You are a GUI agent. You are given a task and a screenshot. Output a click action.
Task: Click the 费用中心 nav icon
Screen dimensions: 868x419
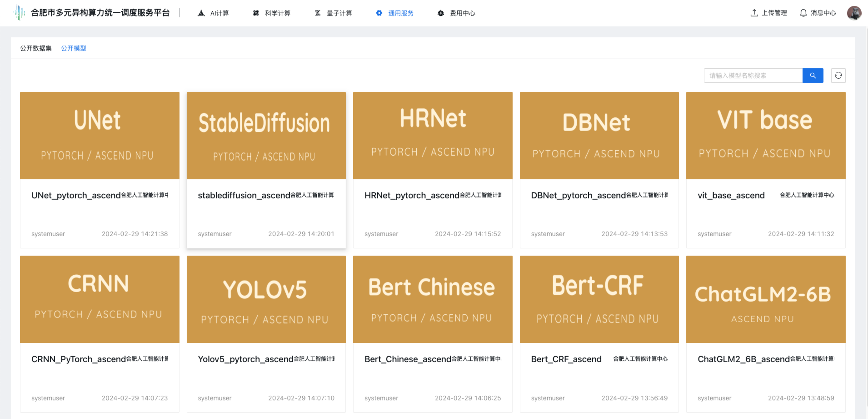click(x=440, y=13)
